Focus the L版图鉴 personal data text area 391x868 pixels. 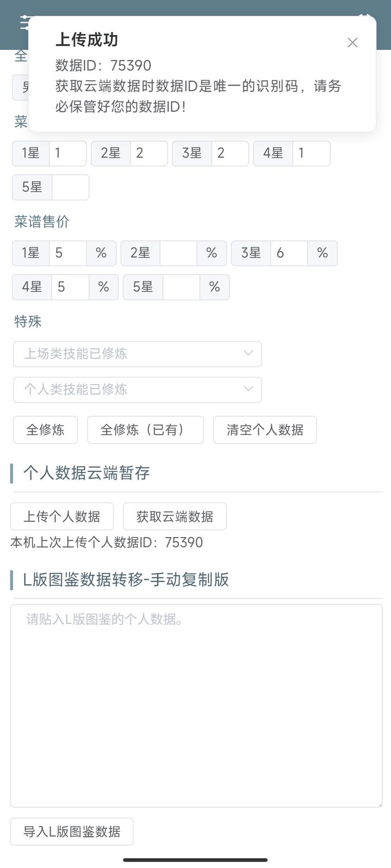pyautogui.click(x=196, y=705)
